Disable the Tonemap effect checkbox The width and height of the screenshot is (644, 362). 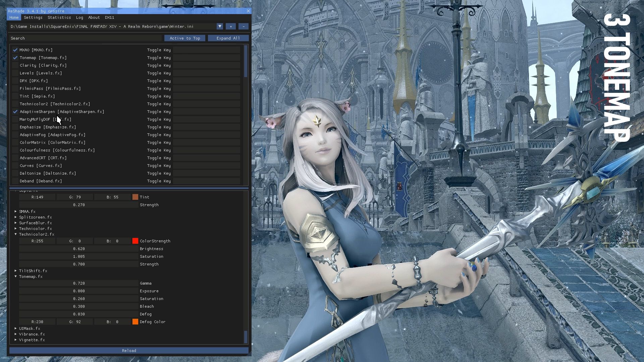click(x=15, y=58)
